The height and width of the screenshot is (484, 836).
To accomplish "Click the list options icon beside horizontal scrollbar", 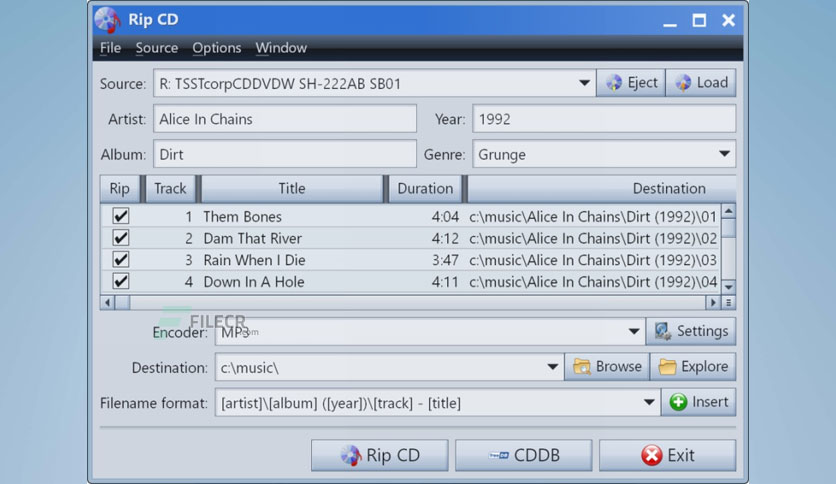I will (x=728, y=303).
